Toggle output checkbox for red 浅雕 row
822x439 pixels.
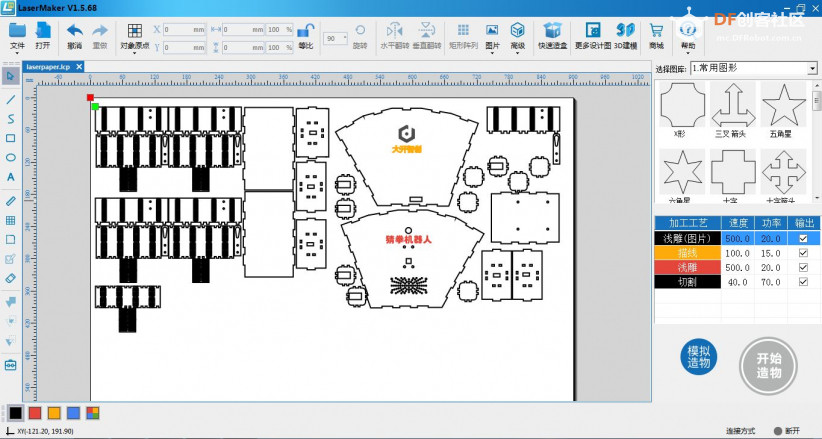pyautogui.click(x=803, y=267)
